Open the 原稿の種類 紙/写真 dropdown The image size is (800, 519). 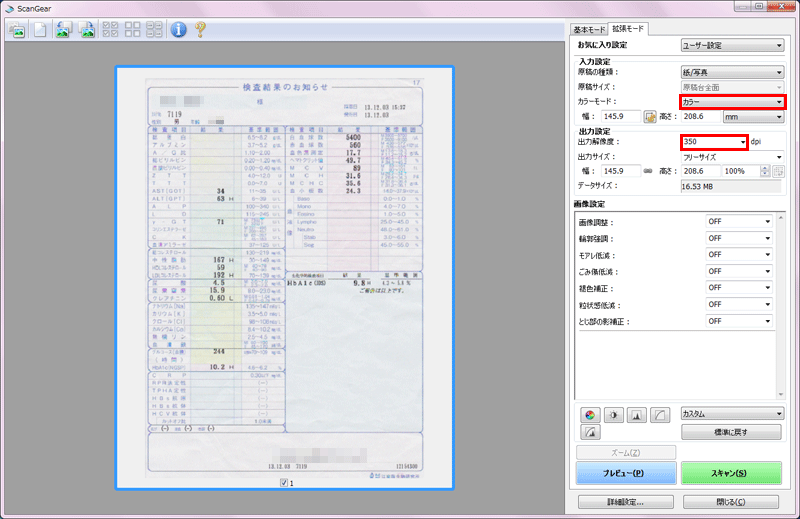click(x=732, y=72)
